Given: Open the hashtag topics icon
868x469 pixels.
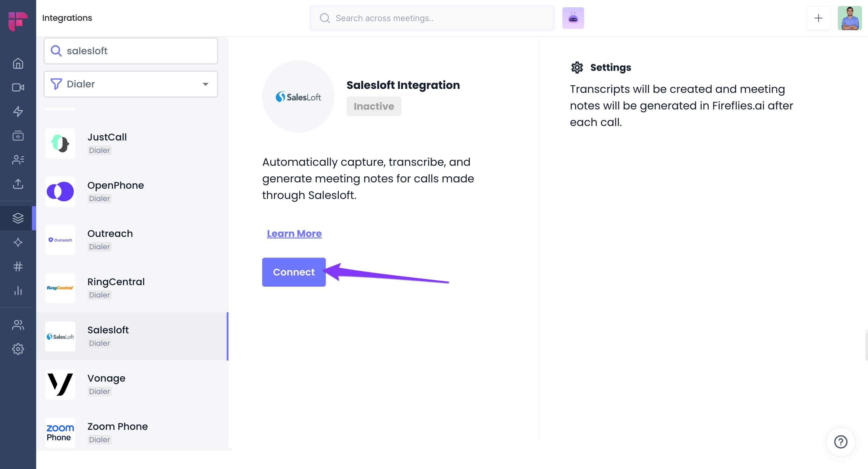Looking at the screenshot, I should pyautogui.click(x=18, y=266).
